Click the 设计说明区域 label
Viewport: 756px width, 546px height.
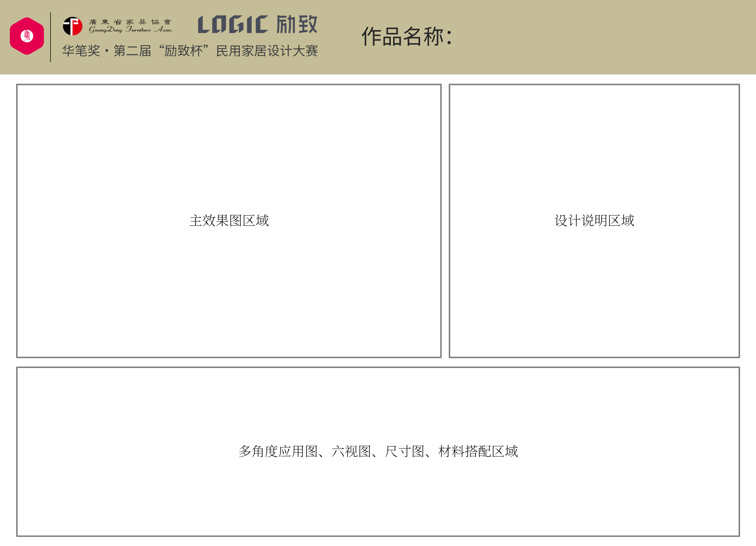tap(594, 221)
